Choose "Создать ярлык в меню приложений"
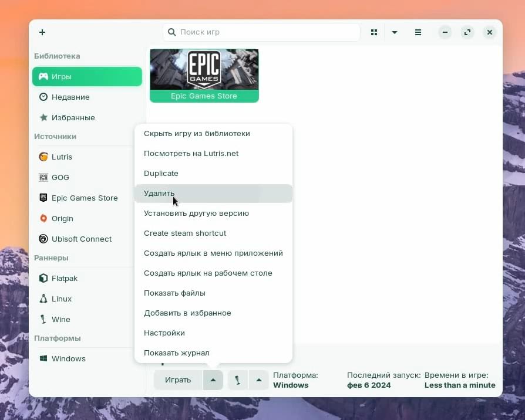This screenshot has height=420, width=525. [213, 253]
